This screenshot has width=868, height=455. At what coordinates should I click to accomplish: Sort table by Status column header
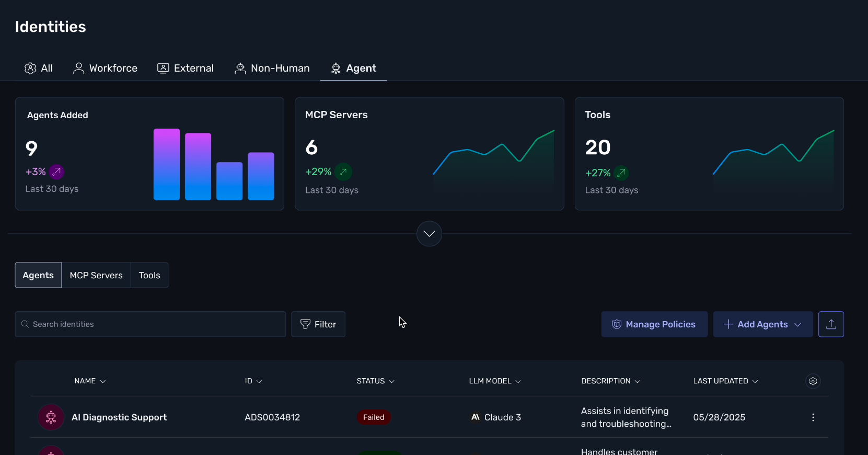tap(375, 381)
